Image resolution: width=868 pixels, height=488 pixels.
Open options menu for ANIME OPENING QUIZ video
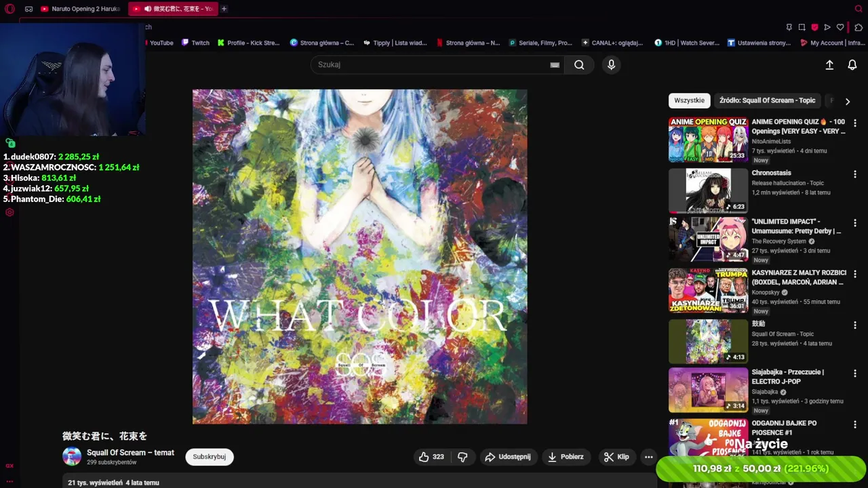coord(854,123)
